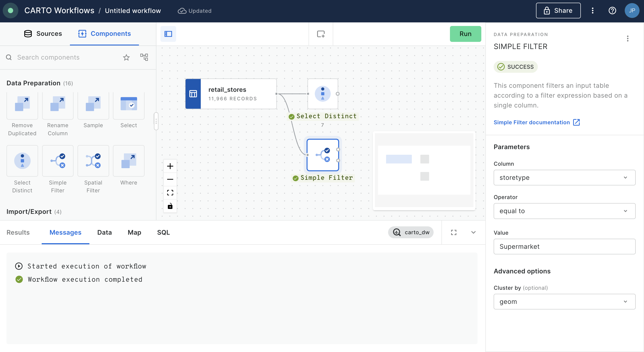Open the SQL results tab
The height and width of the screenshot is (352, 644).
163,232
